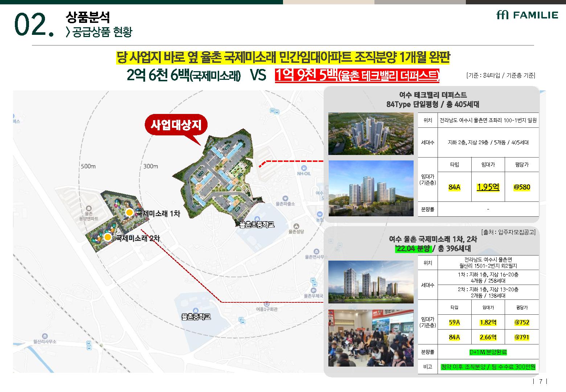Click the 지하 2층, 지상 29층 / 5개동 cell
Viewport: 566px width, 392px height.
(x=488, y=142)
